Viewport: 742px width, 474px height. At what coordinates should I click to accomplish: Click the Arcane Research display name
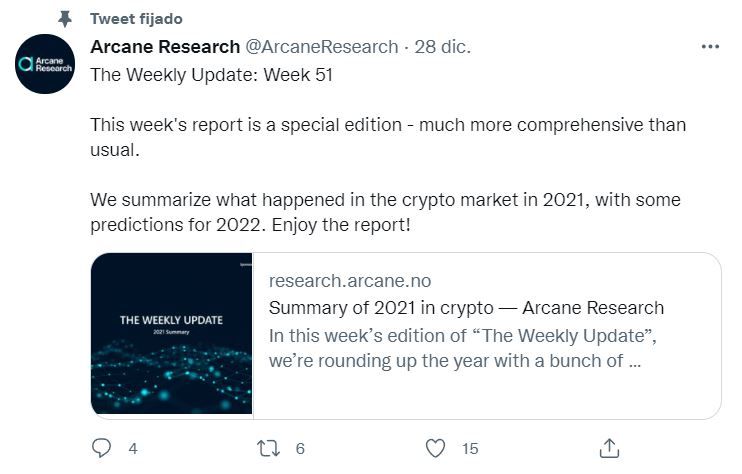[x=165, y=47]
